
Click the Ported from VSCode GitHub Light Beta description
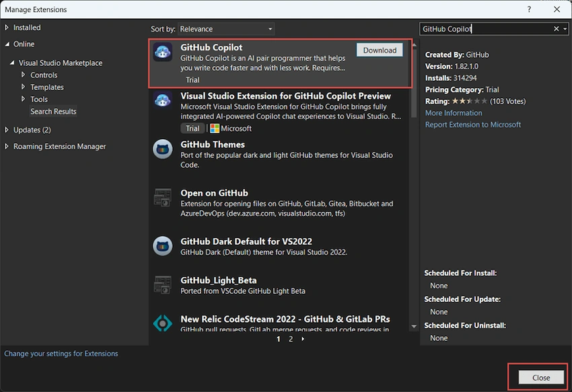tap(243, 291)
